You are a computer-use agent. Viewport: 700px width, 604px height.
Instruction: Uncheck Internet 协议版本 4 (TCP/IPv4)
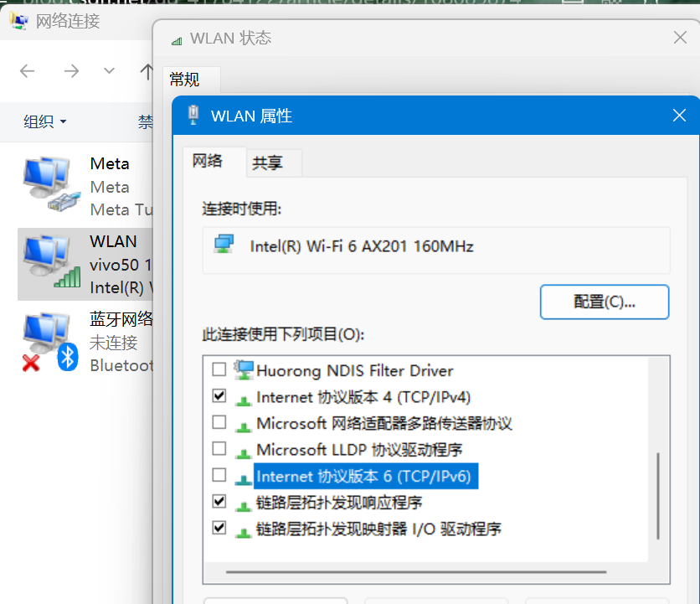tap(219, 395)
